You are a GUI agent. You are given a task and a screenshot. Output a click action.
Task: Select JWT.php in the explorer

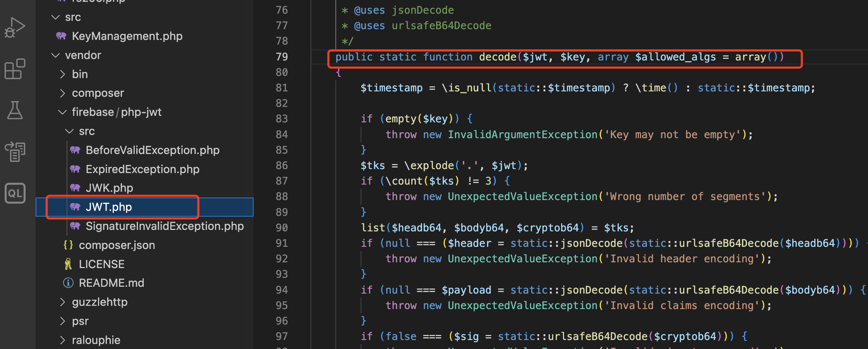point(109,207)
